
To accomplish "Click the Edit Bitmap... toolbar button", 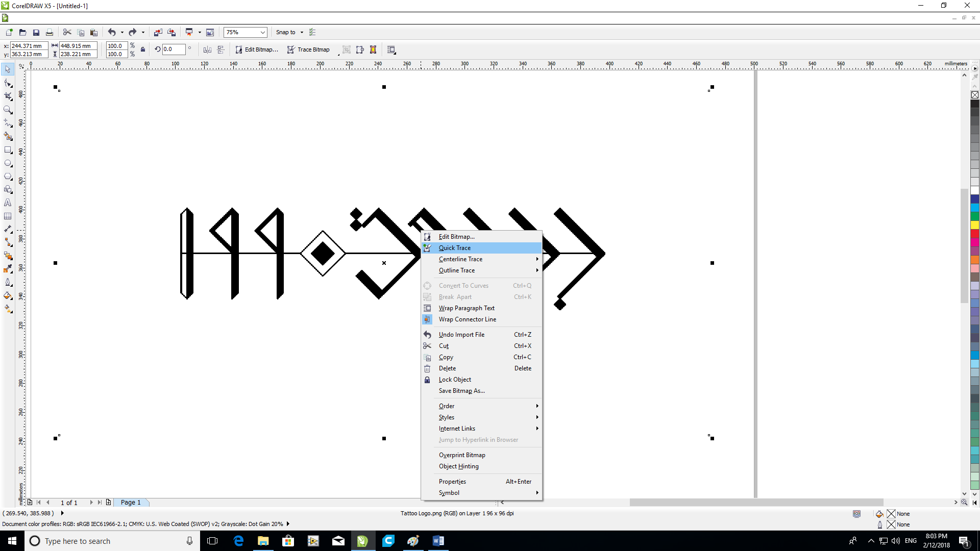I will click(x=257, y=49).
